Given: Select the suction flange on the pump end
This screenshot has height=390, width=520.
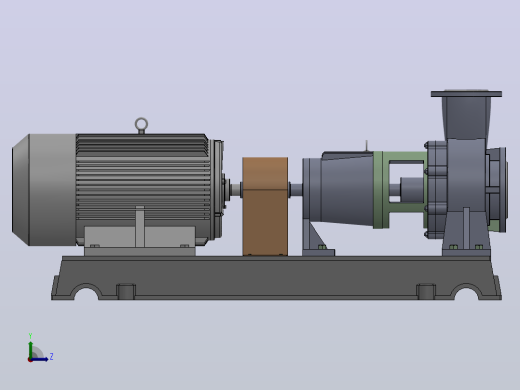Looking at the screenshot, I should (x=502, y=190).
